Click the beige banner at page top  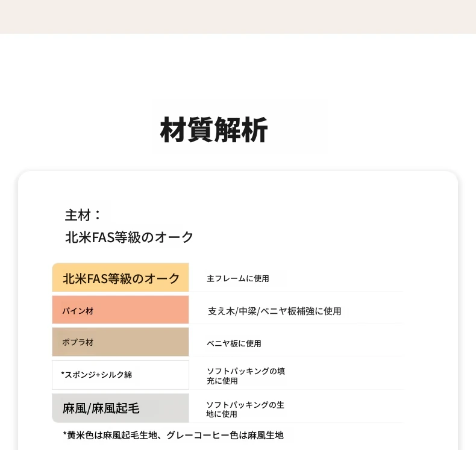coord(238,17)
